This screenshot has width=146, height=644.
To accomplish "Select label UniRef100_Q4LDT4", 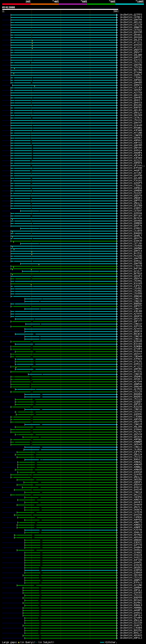I will coord(131,40).
